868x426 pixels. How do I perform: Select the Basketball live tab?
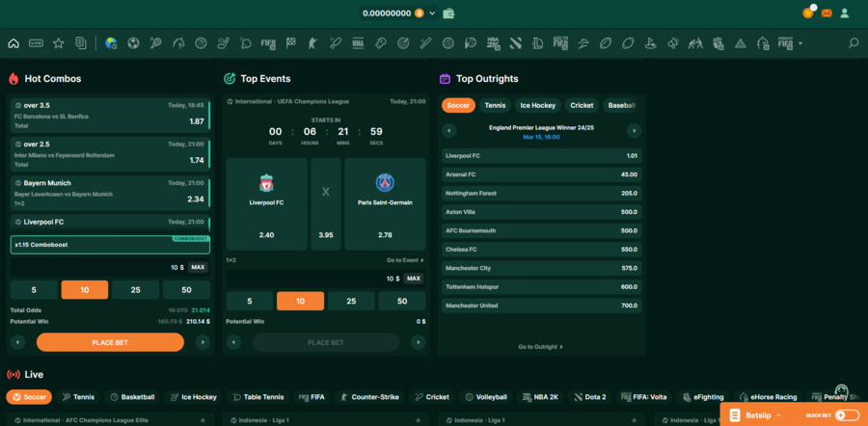(x=131, y=396)
